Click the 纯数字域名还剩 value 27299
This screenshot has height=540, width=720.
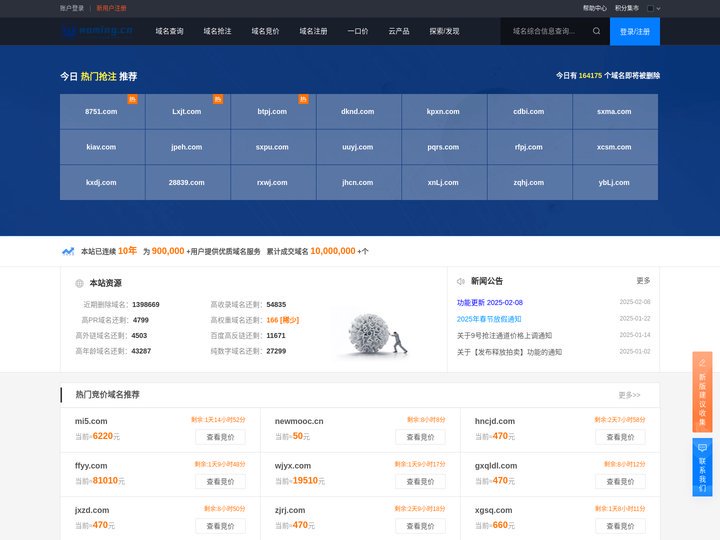[x=276, y=351]
